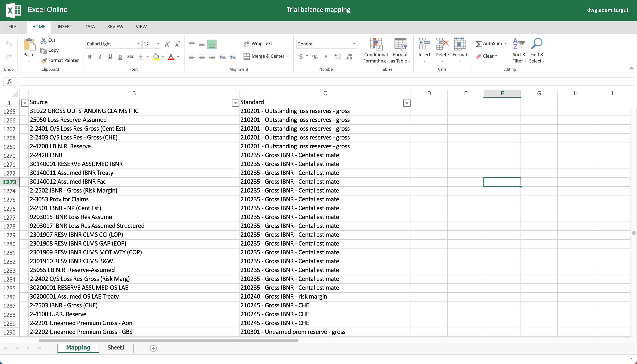Toggle italic formatting

coord(100,57)
